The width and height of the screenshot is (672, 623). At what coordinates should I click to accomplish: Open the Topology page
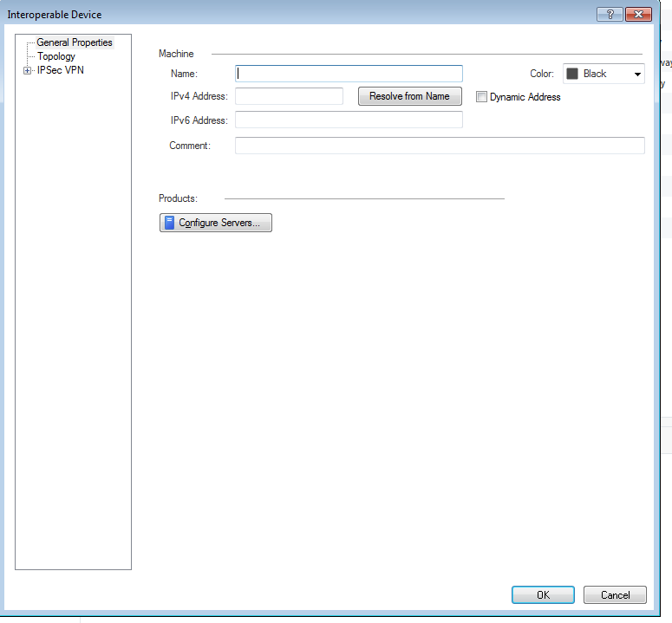[x=56, y=56]
